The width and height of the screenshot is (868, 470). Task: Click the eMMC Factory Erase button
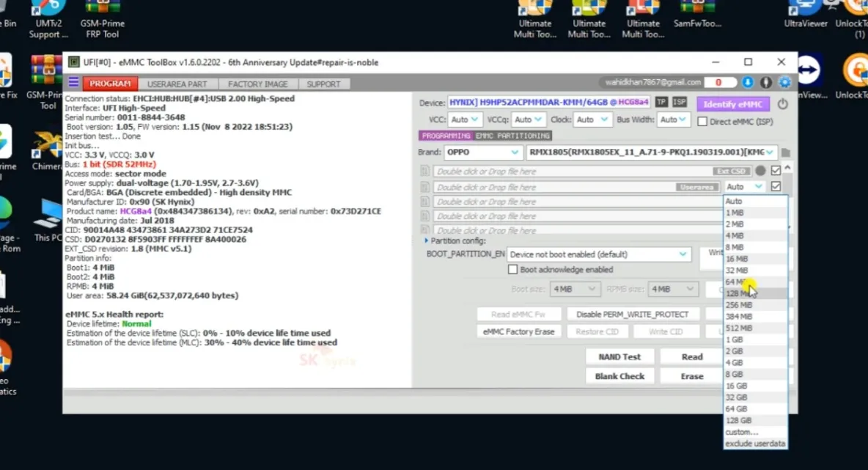(519, 331)
